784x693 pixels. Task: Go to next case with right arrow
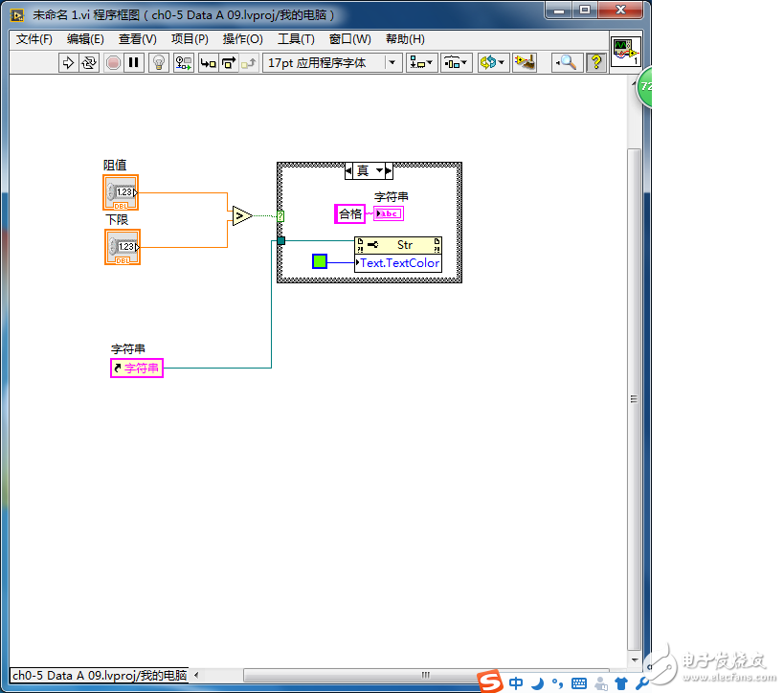[x=389, y=171]
